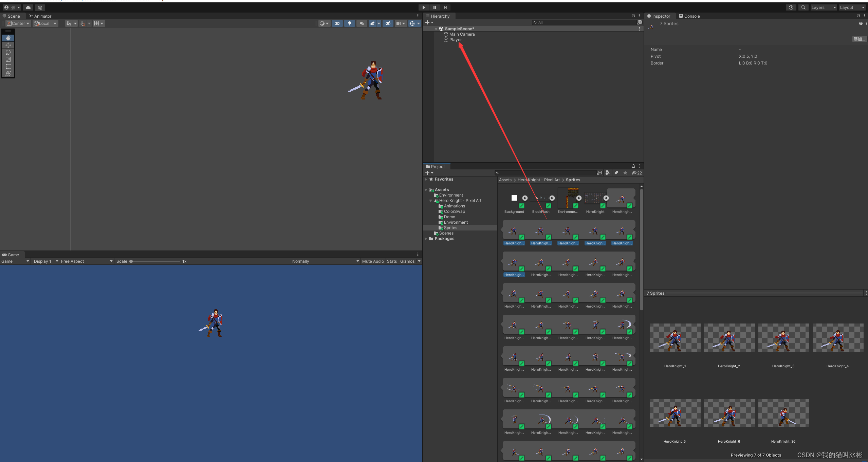868x462 pixels.
Task: Click the Stats button in the Game view
Action: [x=391, y=261]
